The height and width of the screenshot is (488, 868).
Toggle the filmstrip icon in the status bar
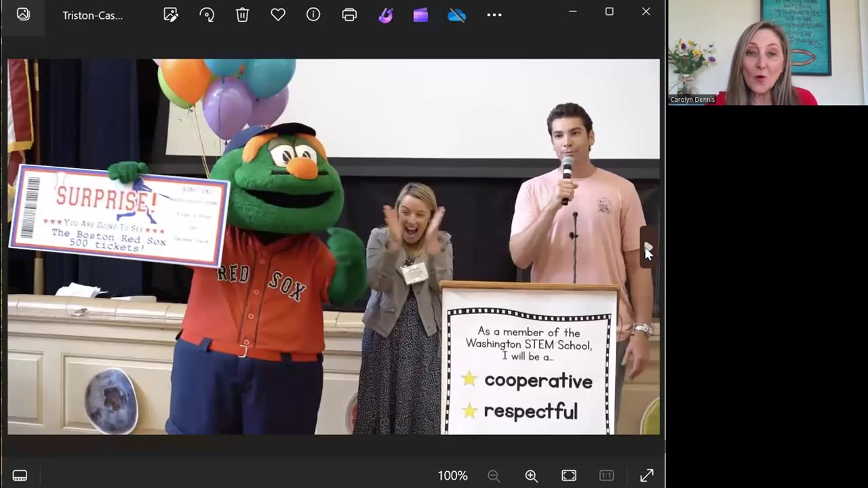click(20, 476)
